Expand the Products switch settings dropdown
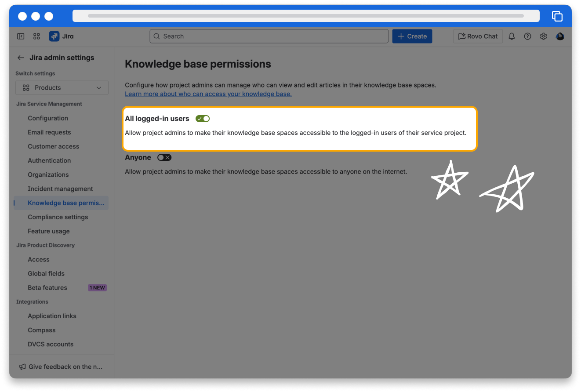This screenshot has width=581, height=392. click(x=62, y=88)
